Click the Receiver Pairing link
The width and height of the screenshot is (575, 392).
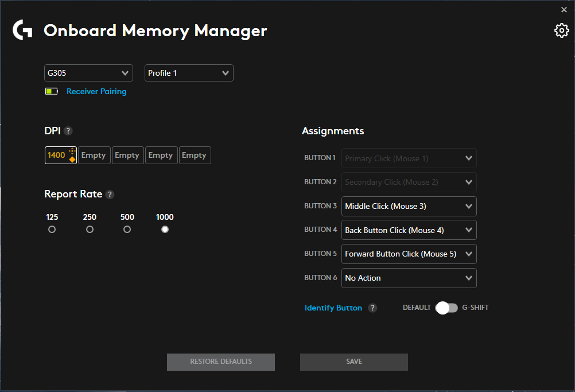pyautogui.click(x=96, y=91)
